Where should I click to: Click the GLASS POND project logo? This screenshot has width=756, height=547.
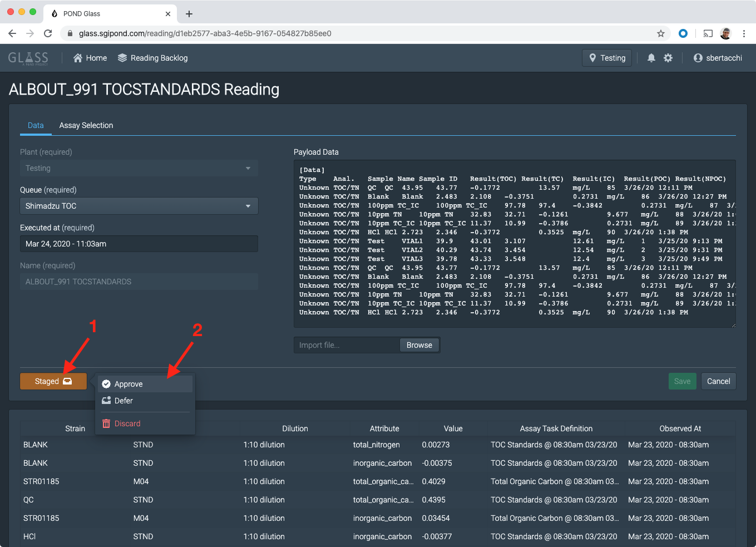point(28,57)
